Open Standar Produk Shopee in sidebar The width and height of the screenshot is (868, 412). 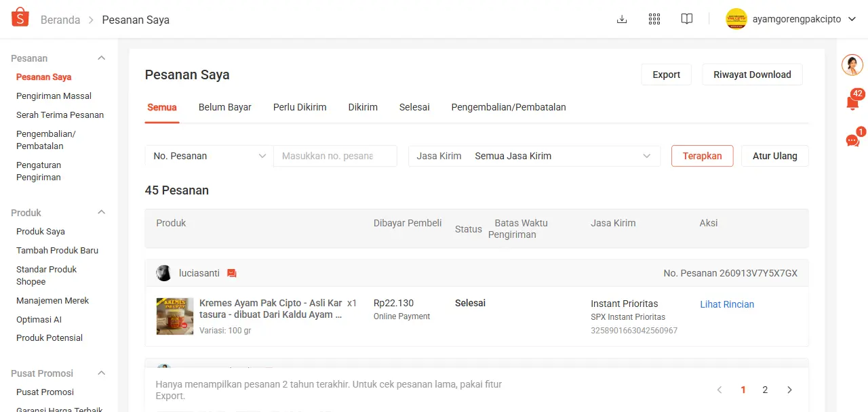pos(46,275)
